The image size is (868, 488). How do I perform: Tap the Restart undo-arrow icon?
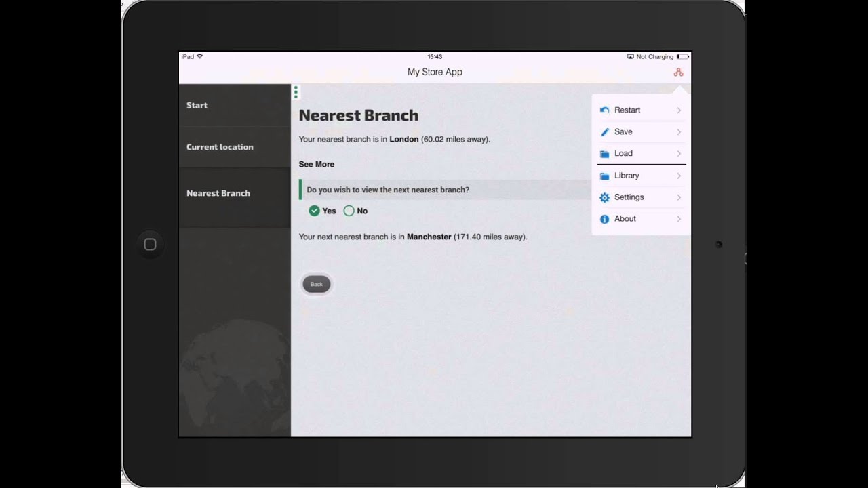click(x=604, y=110)
